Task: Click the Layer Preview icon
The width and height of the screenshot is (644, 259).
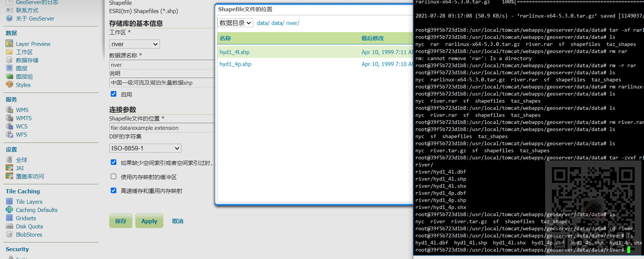Action: click(x=9, y=44)
